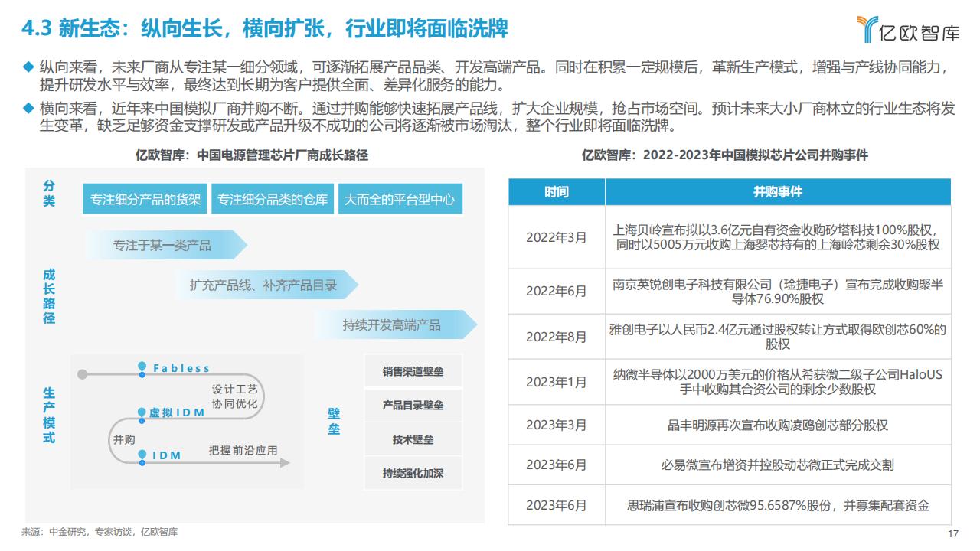Click the 并购 label in production diagram
Image resolution: width=980 pixels, height=551 pixels.
124,439
